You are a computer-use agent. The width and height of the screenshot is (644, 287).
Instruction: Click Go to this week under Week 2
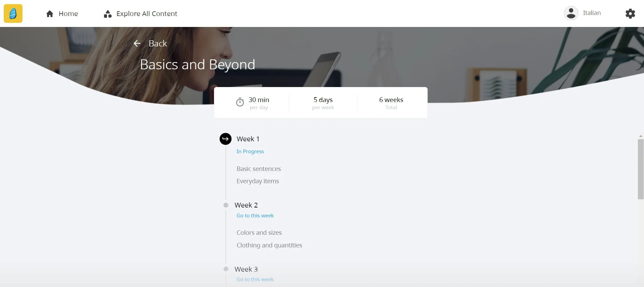pos(255,216)
